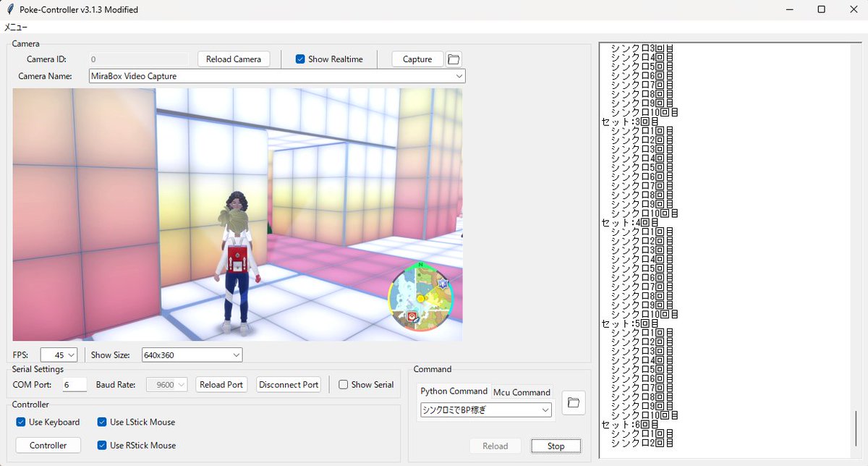This screenshot has height=466, width=868.
Task: Click the minimap in the camera preview
Action: (420, 297)
